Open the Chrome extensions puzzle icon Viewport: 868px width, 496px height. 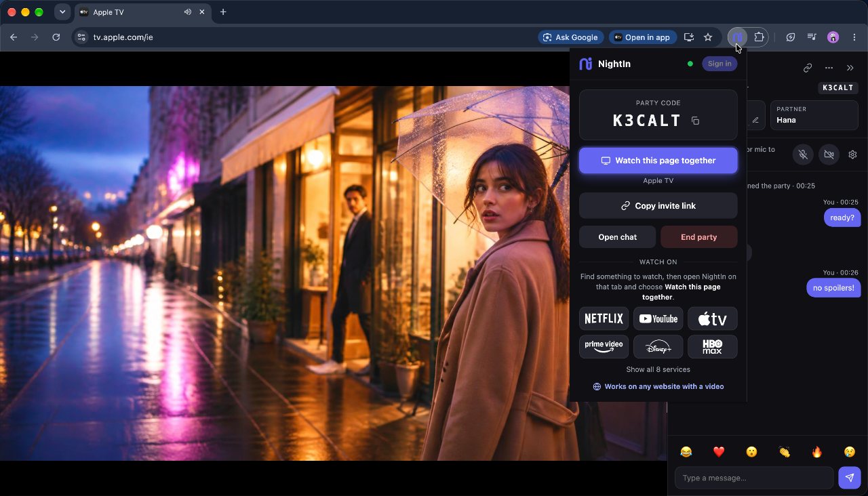click(x=759, y=37)
